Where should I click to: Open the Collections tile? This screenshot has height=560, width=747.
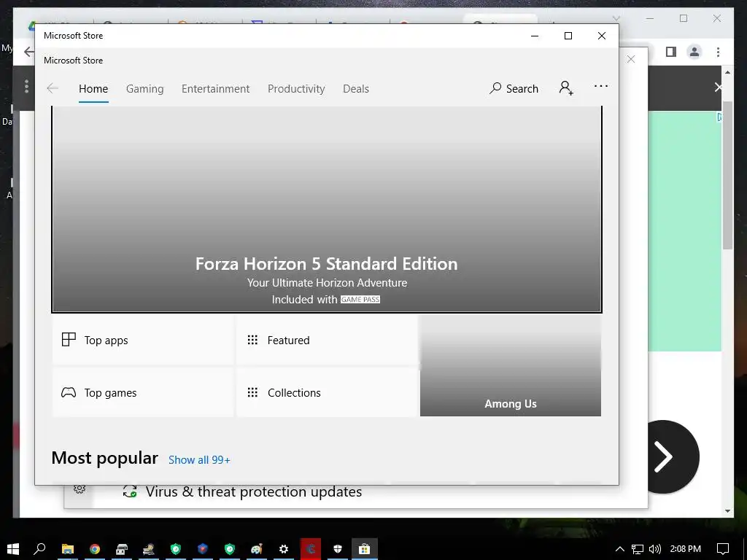pos(327,392)
